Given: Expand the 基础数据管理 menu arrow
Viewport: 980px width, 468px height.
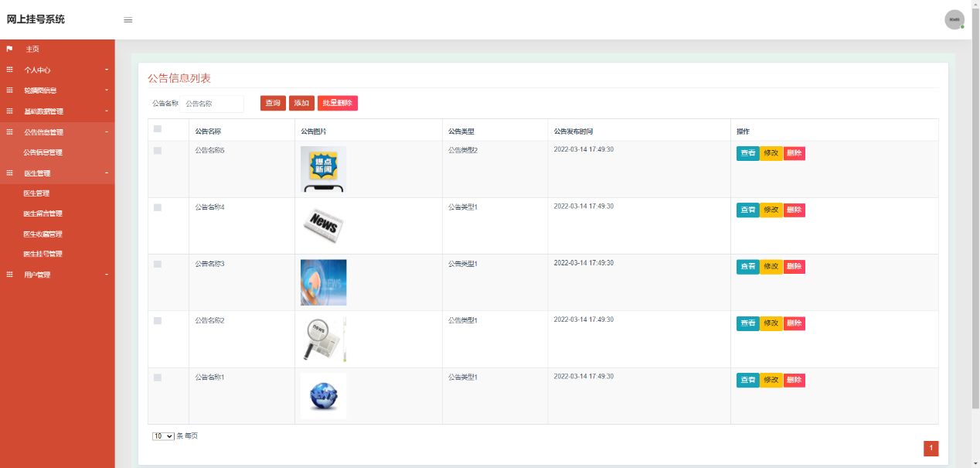Looking at the screenshot, I should [107, 111].
